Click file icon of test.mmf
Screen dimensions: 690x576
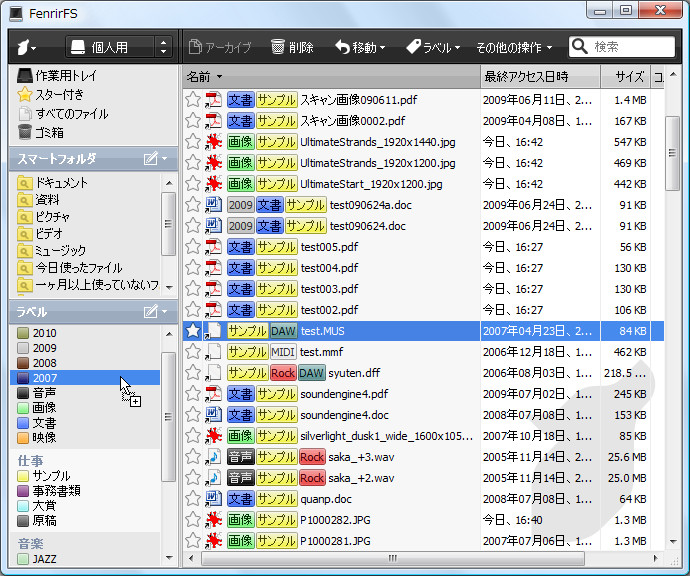(213, 352)
